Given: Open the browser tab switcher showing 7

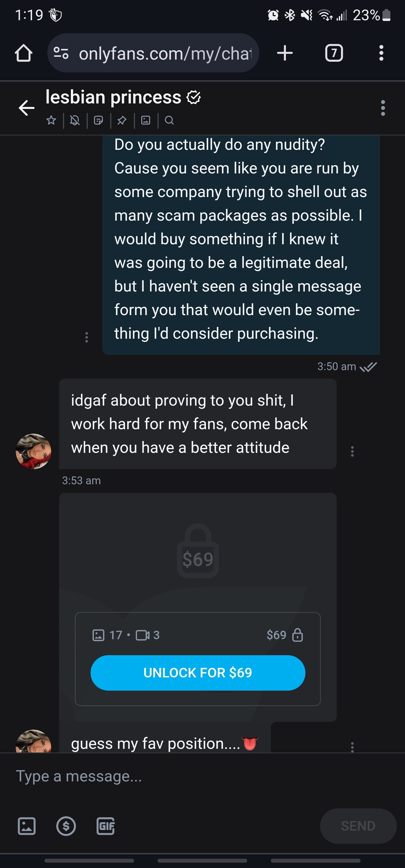Looking at the screenshot, I should tap(334, 53).
